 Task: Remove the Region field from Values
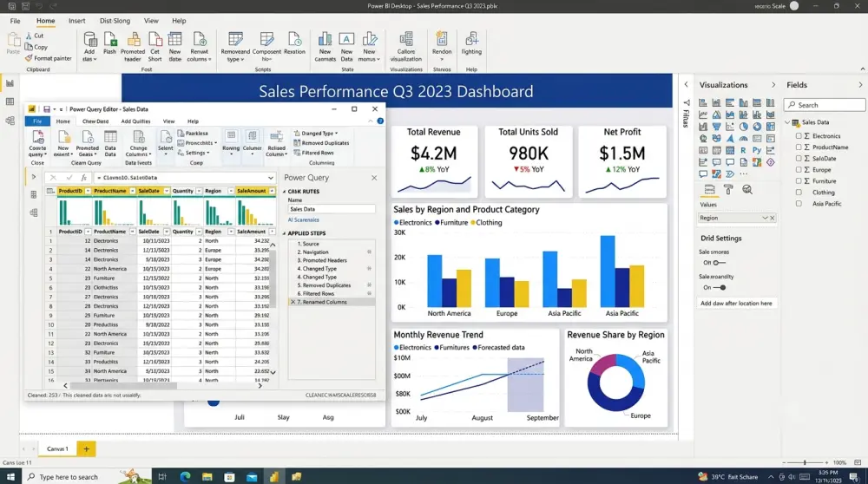[773, 218]
